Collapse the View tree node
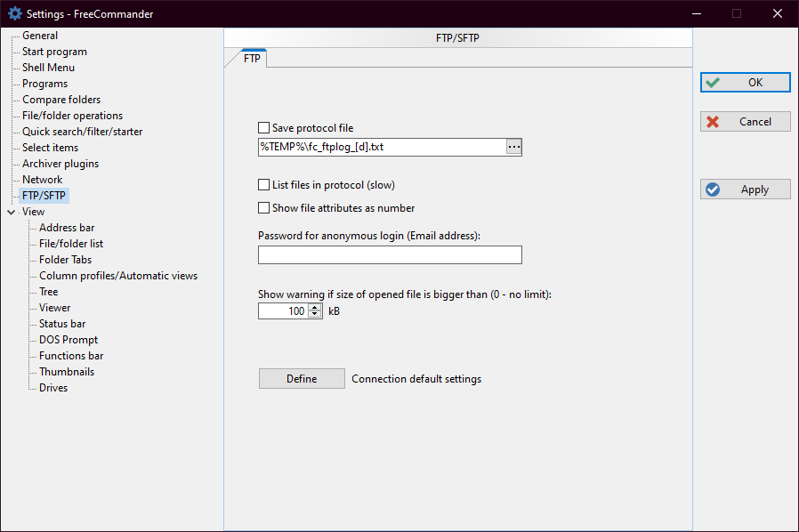Image resolution: width=799 pixels, height=532 pixels. 11,213
